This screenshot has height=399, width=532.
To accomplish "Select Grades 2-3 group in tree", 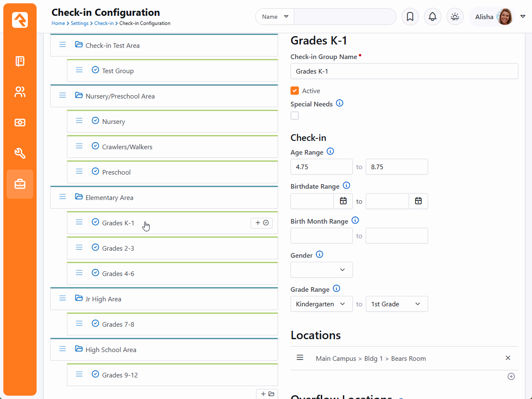I will coord(118,249).
